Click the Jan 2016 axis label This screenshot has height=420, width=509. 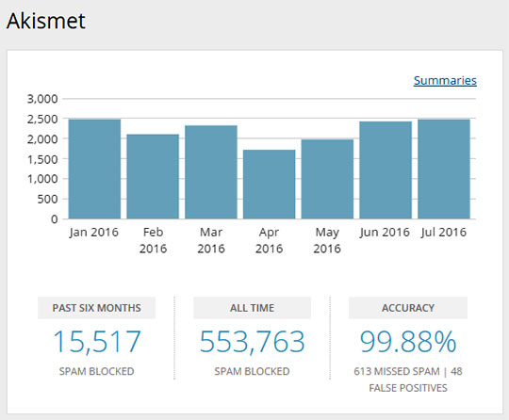[x=94, y=233]
